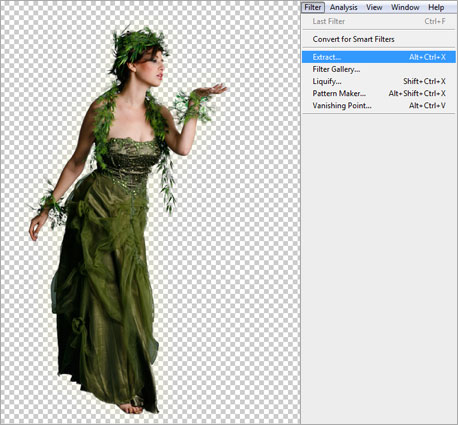The height and width of the screenshot is (425, 458).
Task: Click the woman's raised open palm
Action: point(211,90)
